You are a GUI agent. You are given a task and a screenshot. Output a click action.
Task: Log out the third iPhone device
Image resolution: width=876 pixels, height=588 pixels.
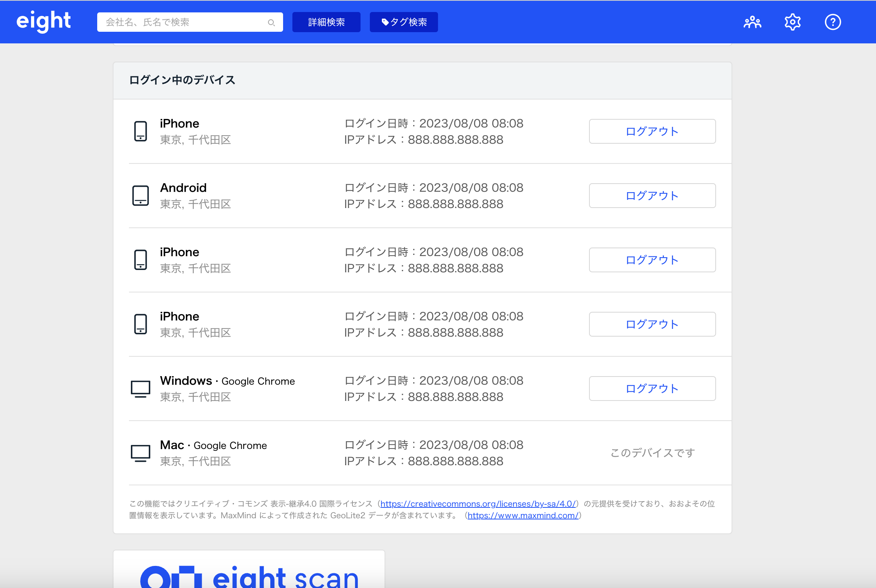[x=652, y=324]
